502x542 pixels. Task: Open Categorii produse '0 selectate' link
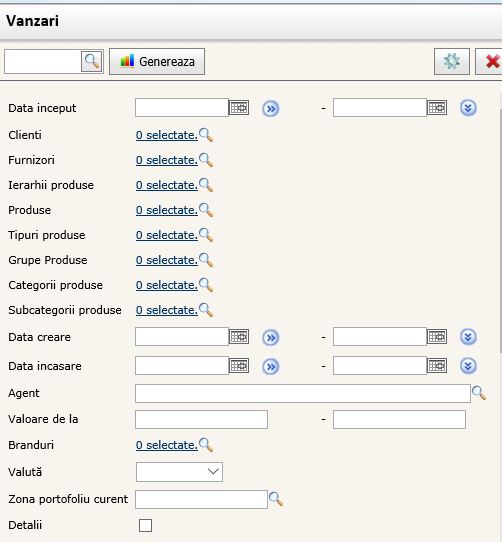[167, 285]
